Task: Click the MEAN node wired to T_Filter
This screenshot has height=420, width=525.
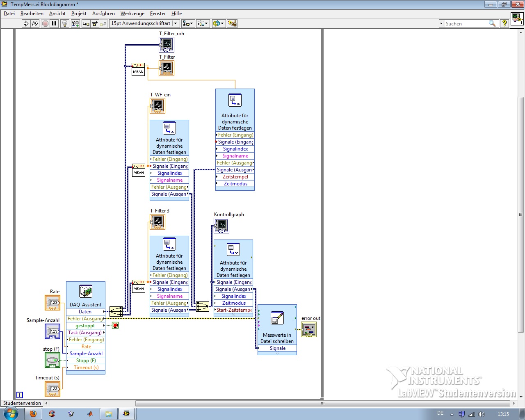Action: 138,69
